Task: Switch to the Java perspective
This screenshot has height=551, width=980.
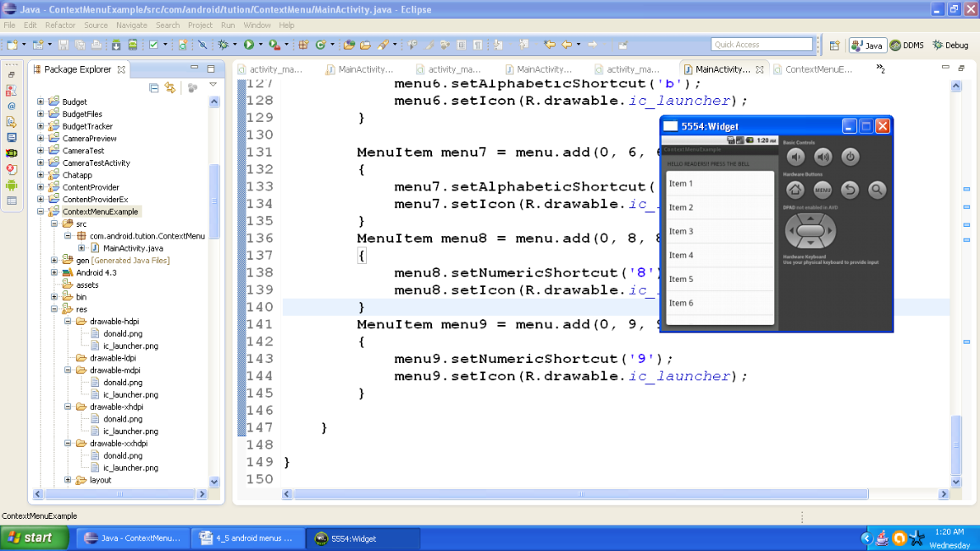Action: [866, 45]
